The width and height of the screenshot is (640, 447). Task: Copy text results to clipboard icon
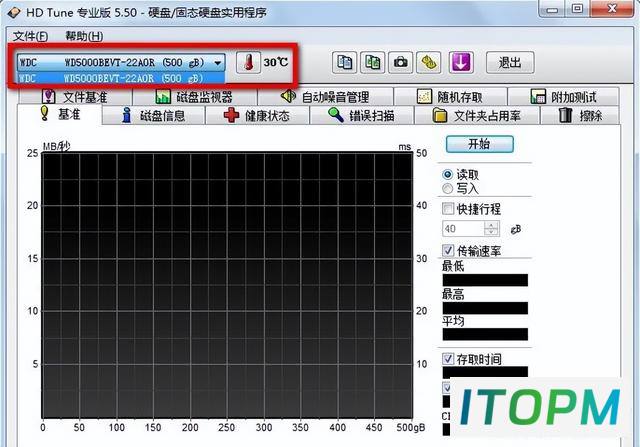tap(344, 62)
